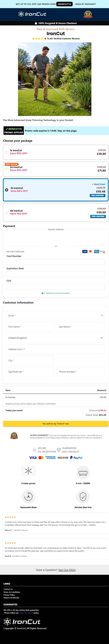Choose the 4x IronCut package radio
Screen dimensions: 109x644
point(6,212)
